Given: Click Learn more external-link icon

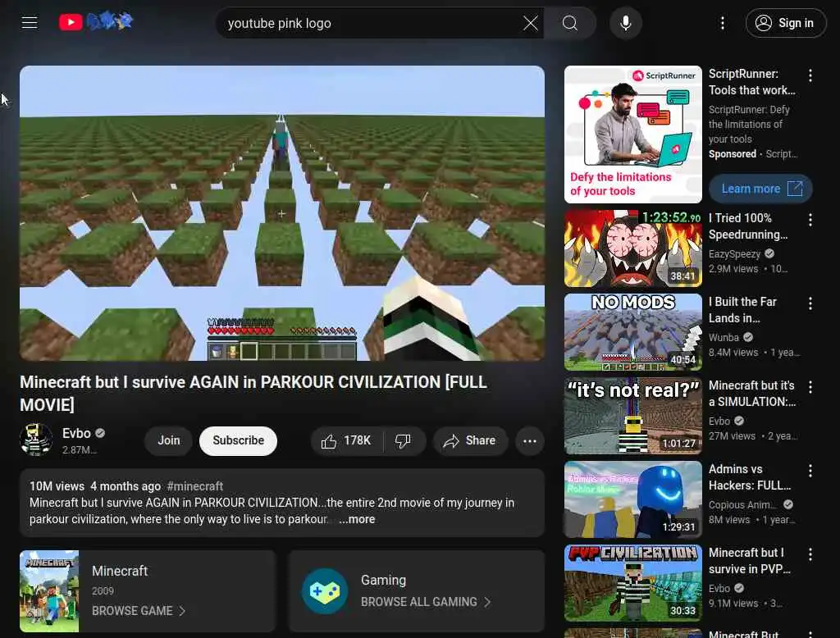Looking at the screenshot, I should pyautogui.click(x=795, y=189).
